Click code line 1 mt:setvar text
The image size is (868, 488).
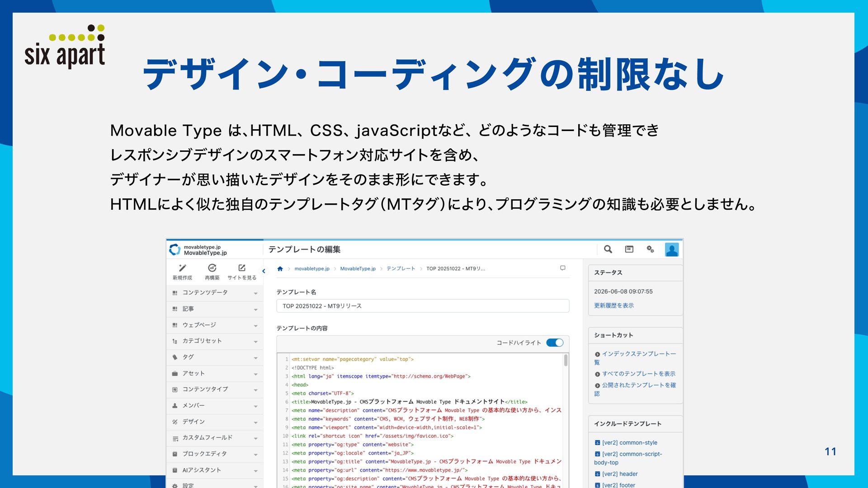[353, 360]
